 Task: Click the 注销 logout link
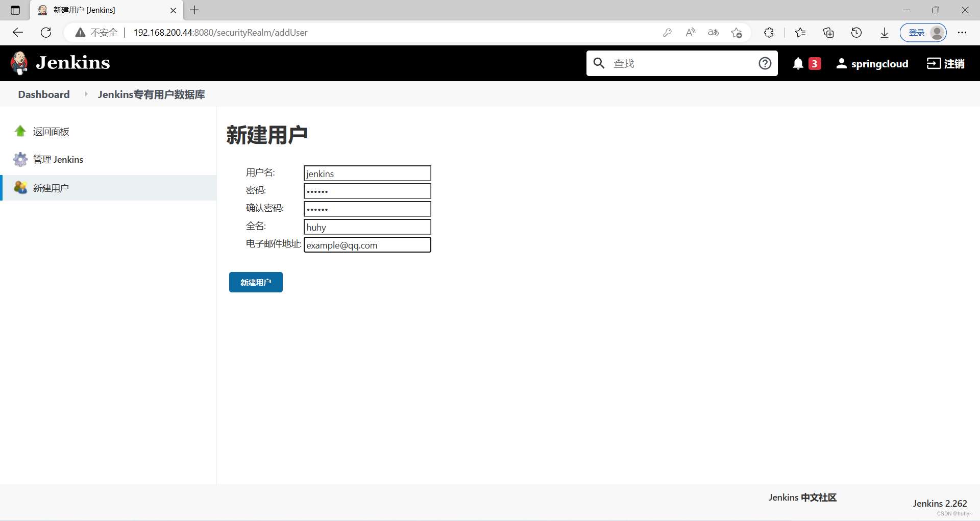click(946, 63)
